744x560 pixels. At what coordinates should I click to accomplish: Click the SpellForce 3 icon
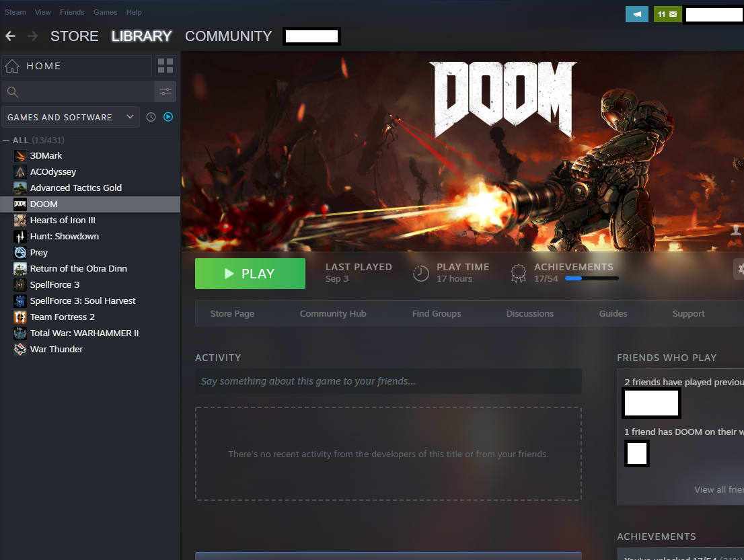pyautogui.click(x=20, y=284)
